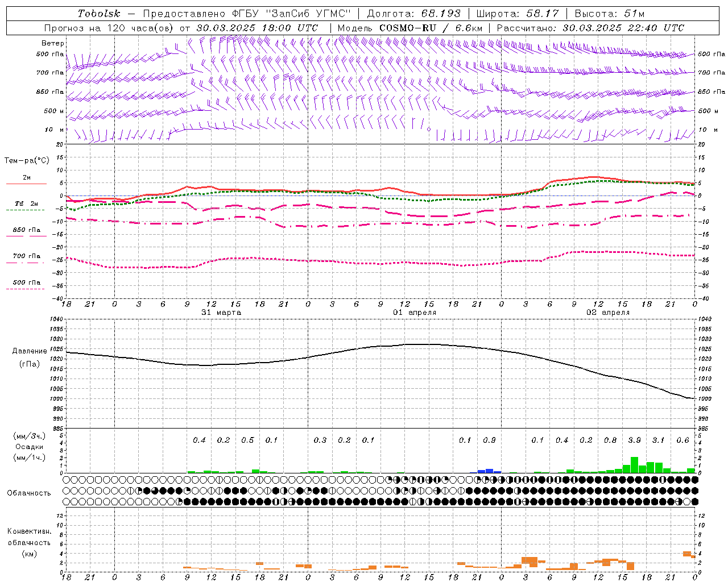Click the 0.9 precipitation value
Viewport: 728px width, 582px height.
point(489,440)
